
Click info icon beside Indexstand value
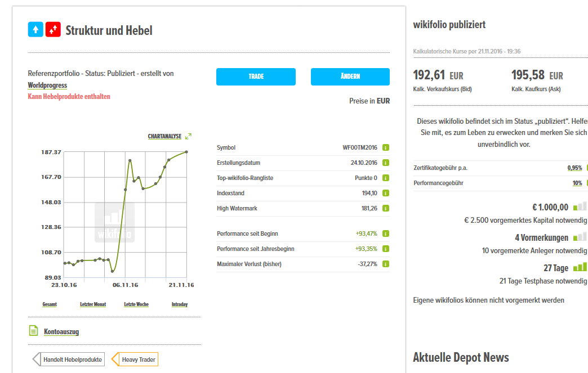(x=386, y=194)
